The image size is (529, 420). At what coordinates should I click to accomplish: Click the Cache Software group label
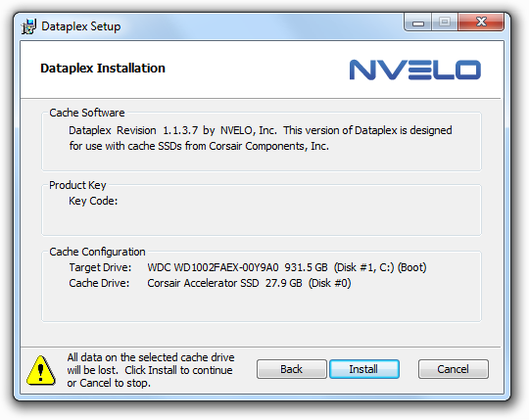coord(87,113)
